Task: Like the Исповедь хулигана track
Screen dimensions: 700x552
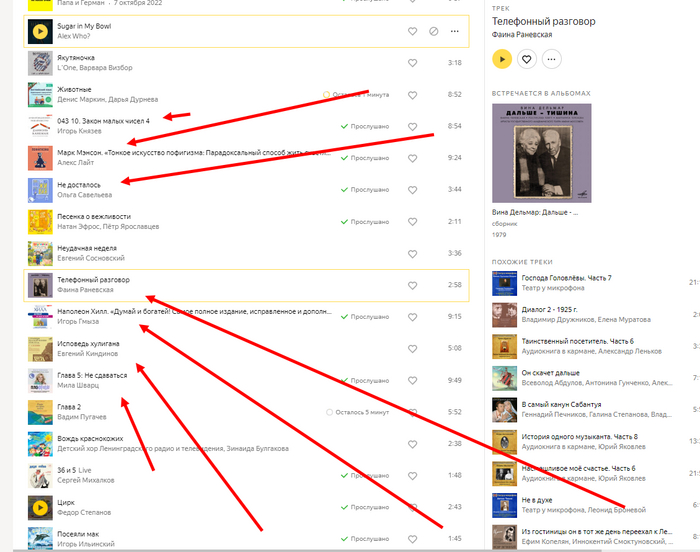Action: [x=412, y=349]
